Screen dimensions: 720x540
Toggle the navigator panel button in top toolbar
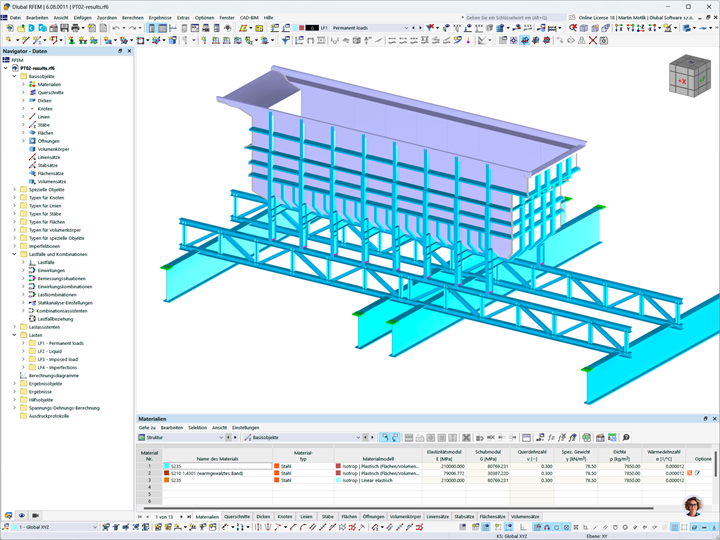[152, 28]
